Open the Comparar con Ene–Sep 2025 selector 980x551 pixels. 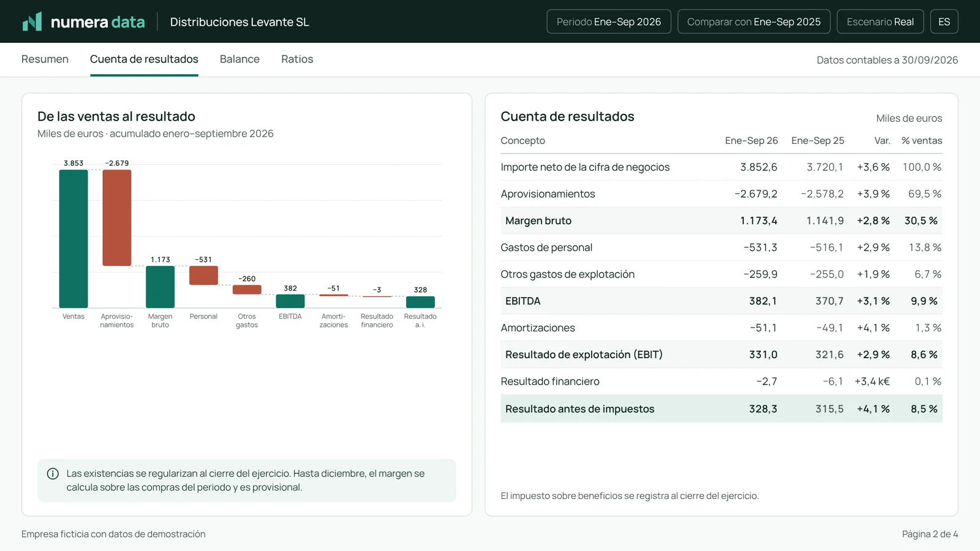point(754,21)
